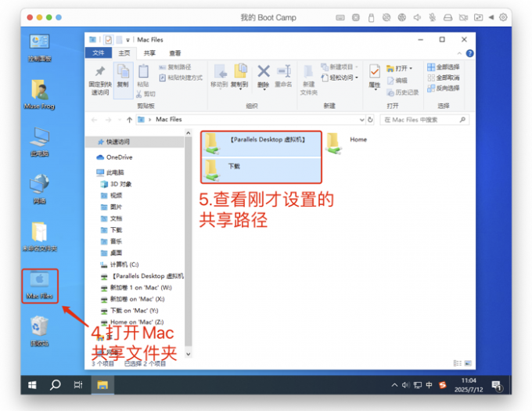Open the Windows Start menu

pyautogui.click(x=32, y=385)
